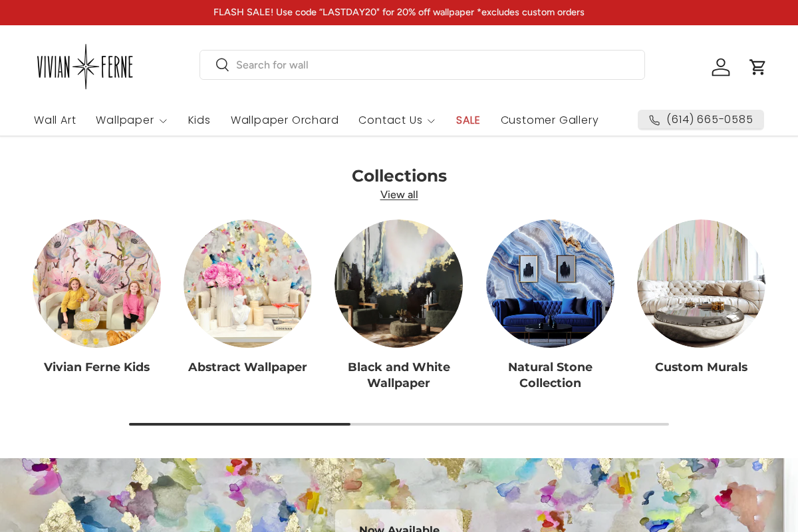Viewport: 798px width, 532px height.
Task: Expand the Contact Us dropdown menu
Action: pyautogui.click(x=391, y=120)
